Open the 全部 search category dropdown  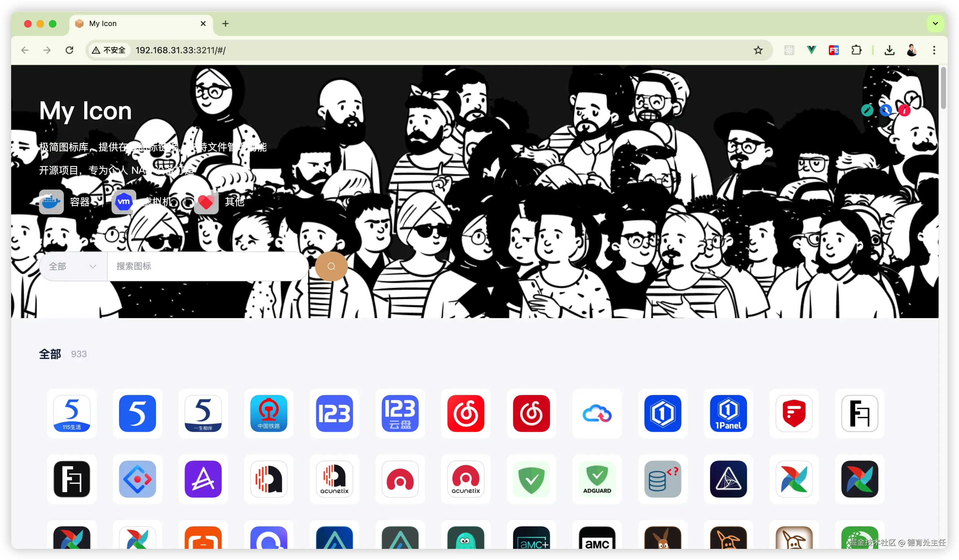click(72, 266)
